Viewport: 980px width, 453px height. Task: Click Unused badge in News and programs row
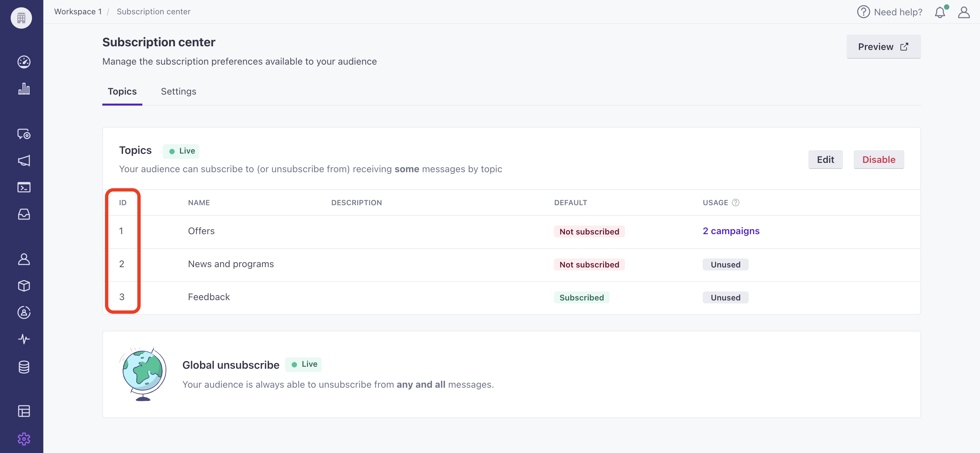(725, 264)
